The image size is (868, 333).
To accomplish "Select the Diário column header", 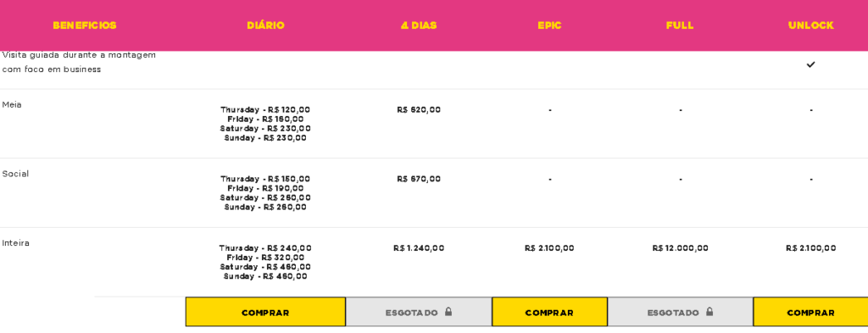I will [265, 25].
